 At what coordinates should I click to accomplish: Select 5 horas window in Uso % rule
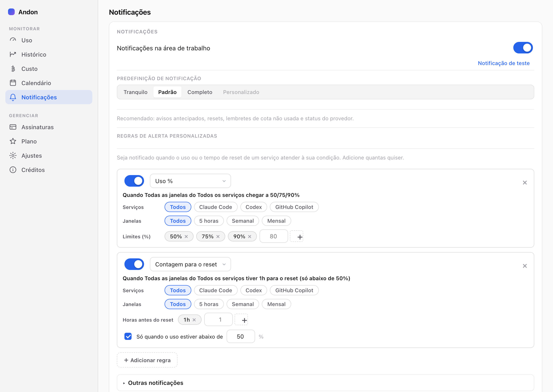209,221
